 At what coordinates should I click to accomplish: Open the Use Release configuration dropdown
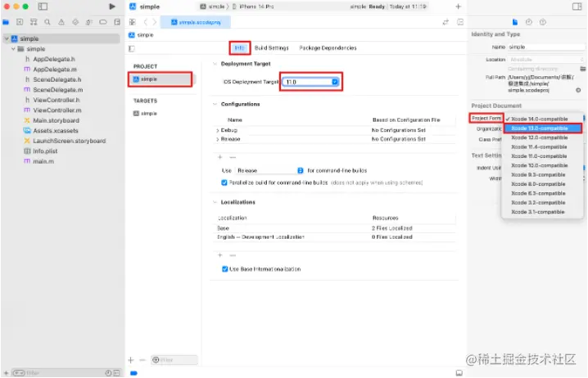click(x=269, y=170)
